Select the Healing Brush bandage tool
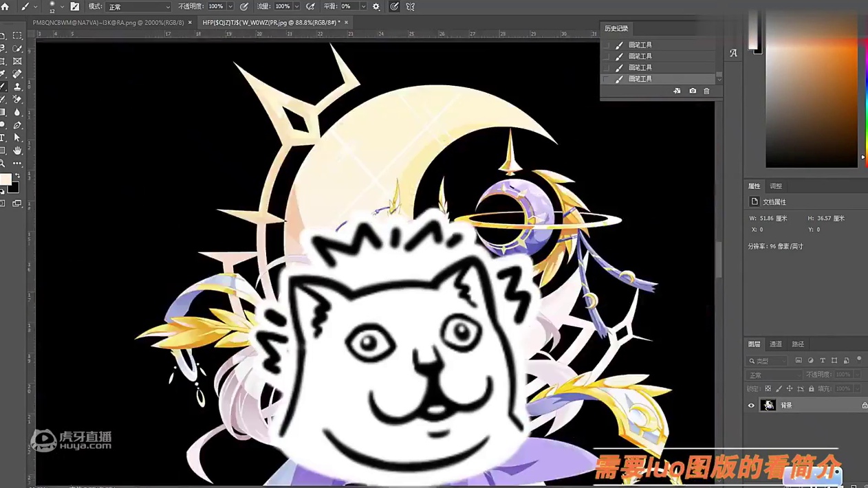Image resolution: width=868 pixels, height=488 pixels. (x=17, y=74)
